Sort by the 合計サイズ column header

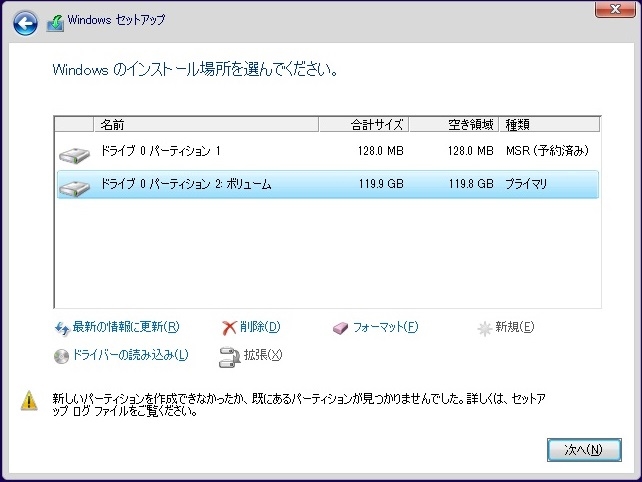364,124
